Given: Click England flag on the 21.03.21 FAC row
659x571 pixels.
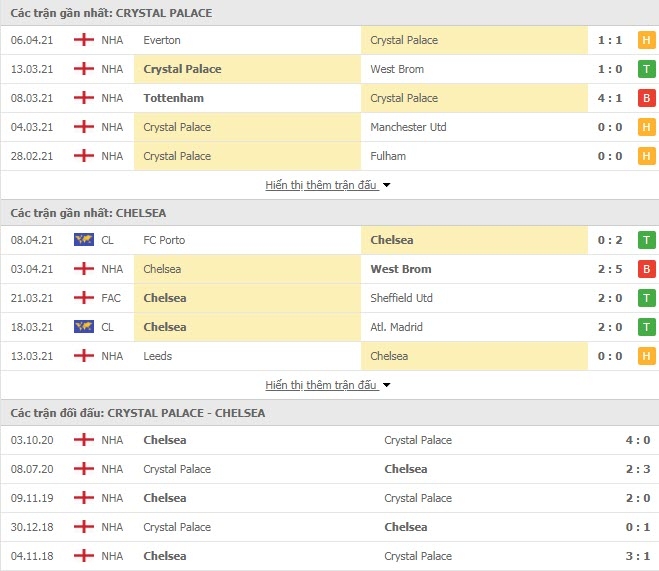Looking at the screenshot, I should pyautogui.click(x=84, y=298).
